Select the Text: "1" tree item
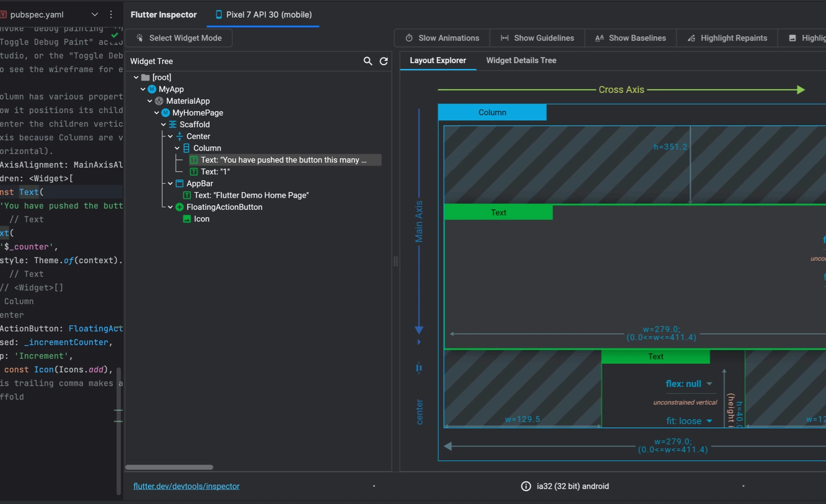The width and height of the screenshot is (826, 504). 216,171
